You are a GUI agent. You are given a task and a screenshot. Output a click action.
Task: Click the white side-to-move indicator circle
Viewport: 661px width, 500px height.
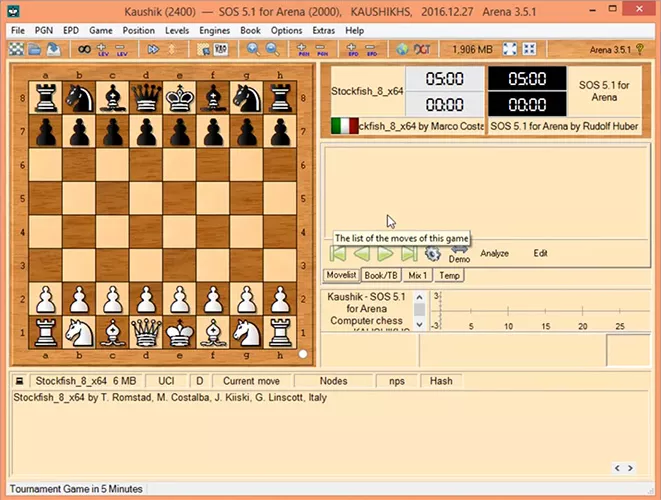(x=303, y=354)
